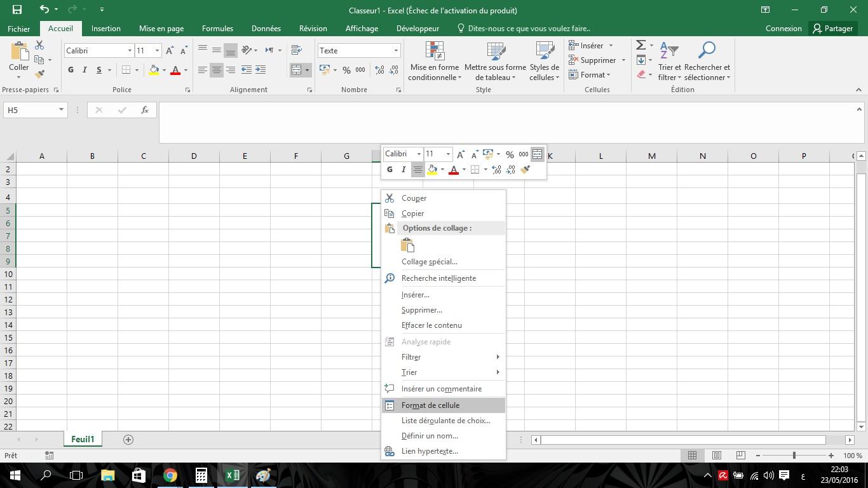
Task: Toggle bottom vertical alignment in ribbon
Action: tap(231, 50)
